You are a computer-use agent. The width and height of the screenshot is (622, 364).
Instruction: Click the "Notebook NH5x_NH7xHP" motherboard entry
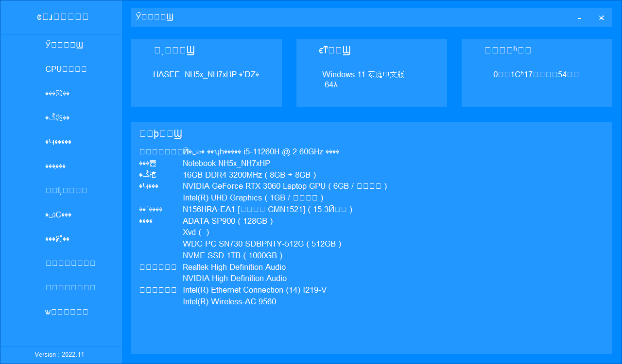tap(226, 163)
